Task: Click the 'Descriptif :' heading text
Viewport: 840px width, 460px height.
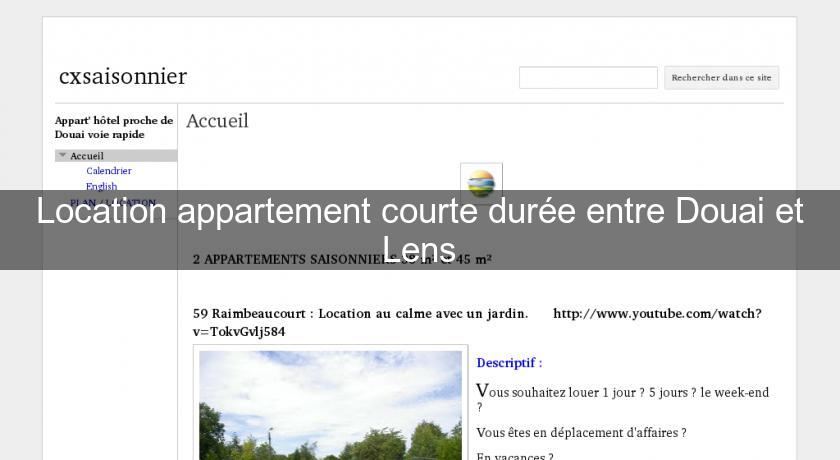Action: coord(509,363)
